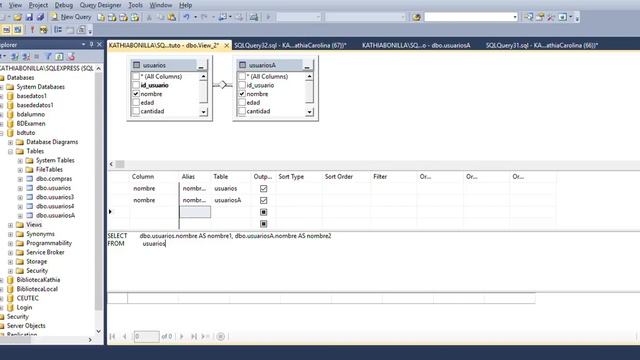Switch to the SQLQuery32.sql tab
Viewport: 640px width, 360px height.
[x=290, y=45]
